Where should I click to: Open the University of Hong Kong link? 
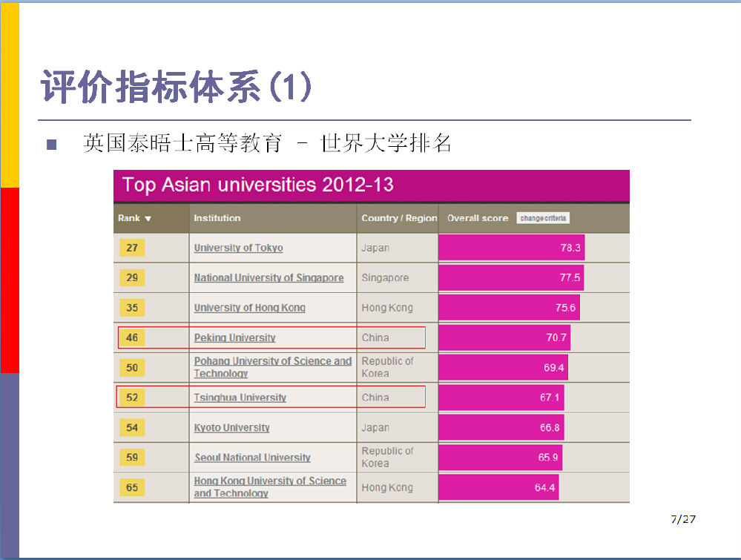pyautogui.click(x=249, y=308)
